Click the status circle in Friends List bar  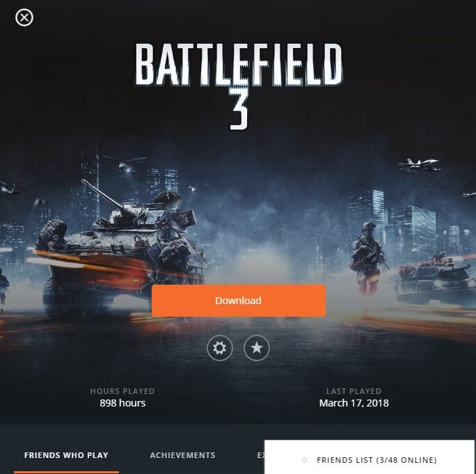(x=304, y=460)
